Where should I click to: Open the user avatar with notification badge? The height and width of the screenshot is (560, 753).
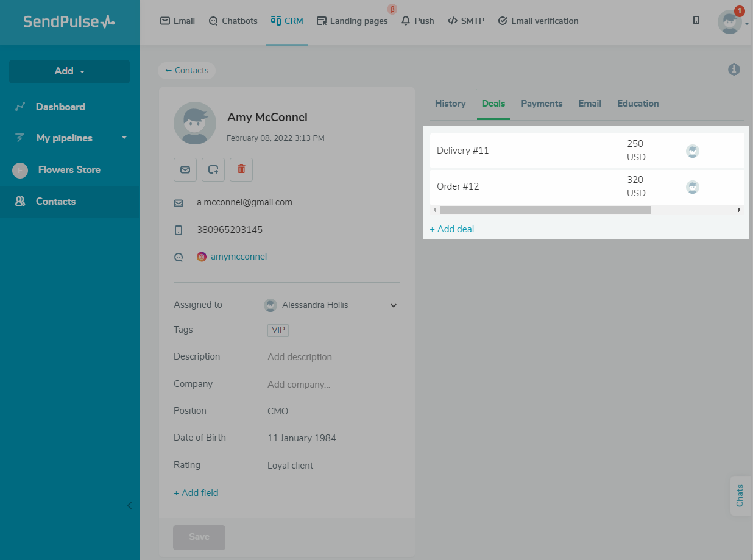(x=730, y=22)
